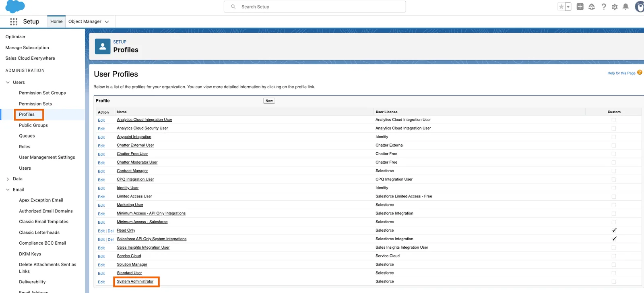Expand the Object Manager tab dropdown chevron
Screen dimensions: 644x293
click(107, 22)
